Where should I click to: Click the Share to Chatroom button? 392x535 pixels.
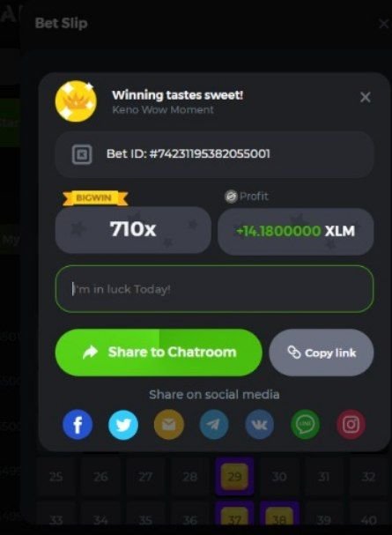tap(159, 353)
